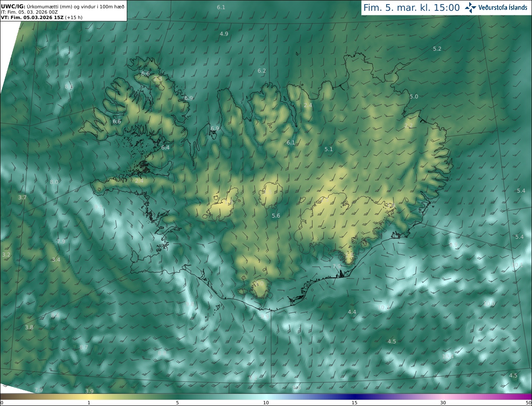Click the 5.1 value on the map
This screenshot has width=532, height=406.
click(329, 149)
